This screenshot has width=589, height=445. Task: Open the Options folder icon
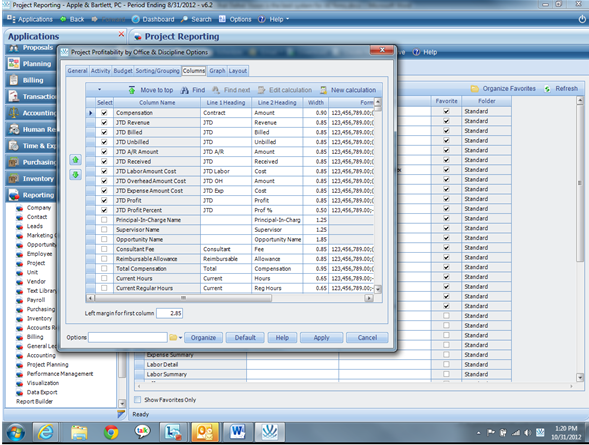pos(173,338)
